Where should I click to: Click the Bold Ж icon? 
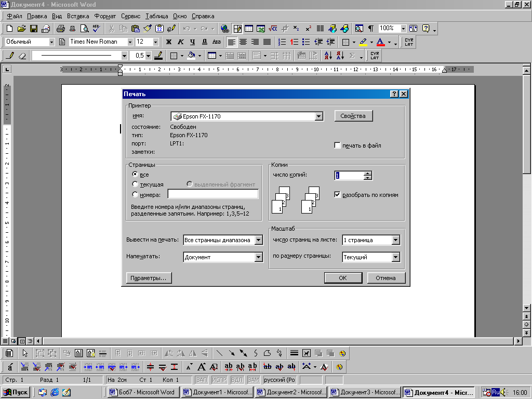coord(169,42)
